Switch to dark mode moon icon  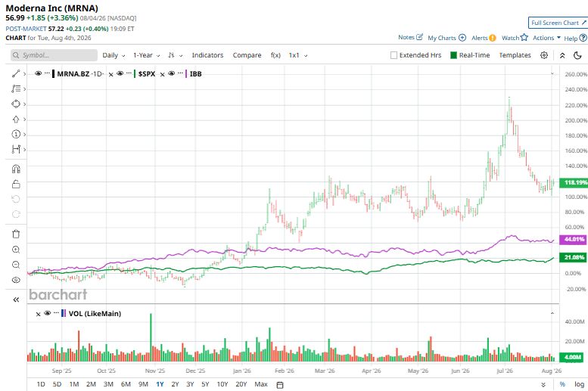pyautogui.click(x=577, y=55)
